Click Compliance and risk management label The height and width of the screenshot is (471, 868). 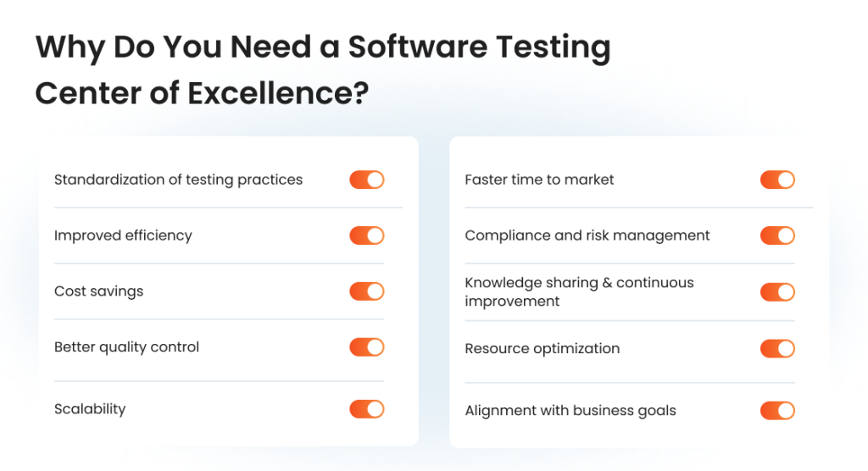click(587, 235)
